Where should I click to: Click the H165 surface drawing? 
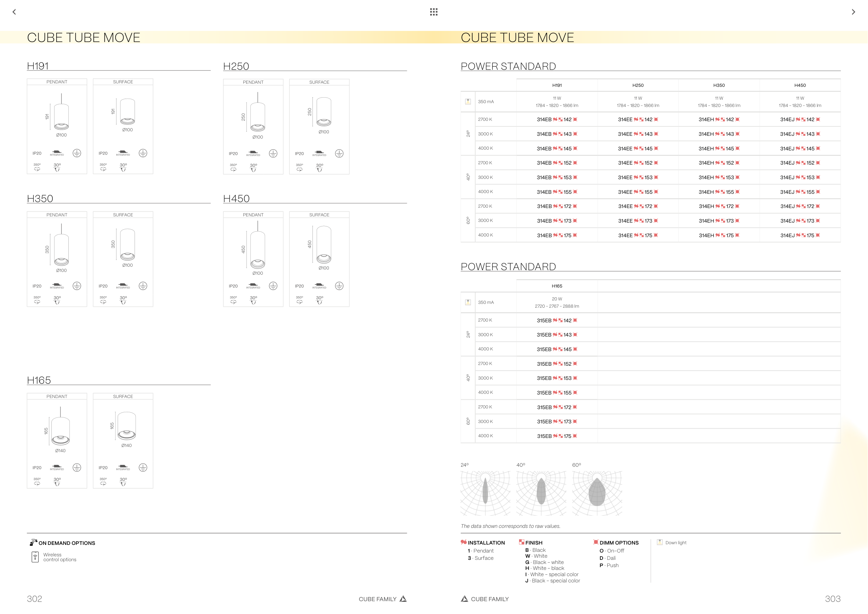point(126,426)
